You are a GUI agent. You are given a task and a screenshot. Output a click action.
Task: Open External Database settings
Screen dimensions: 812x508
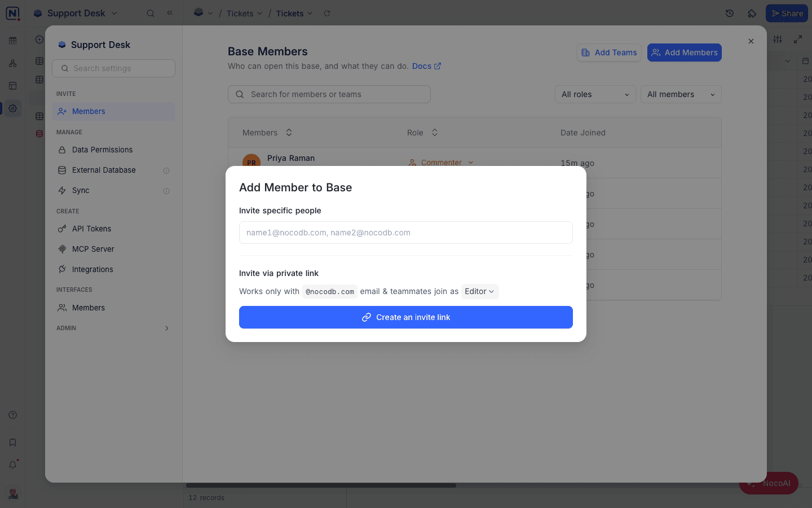point(113,170)
